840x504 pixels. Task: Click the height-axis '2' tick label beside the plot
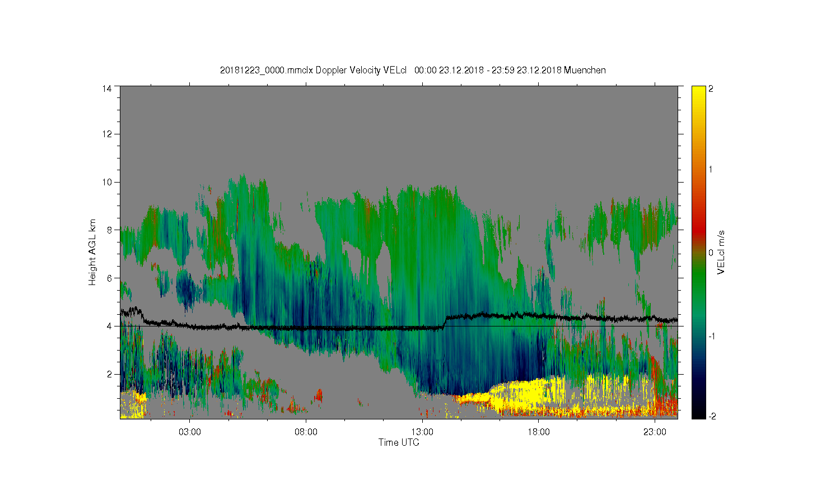point(110,374)
